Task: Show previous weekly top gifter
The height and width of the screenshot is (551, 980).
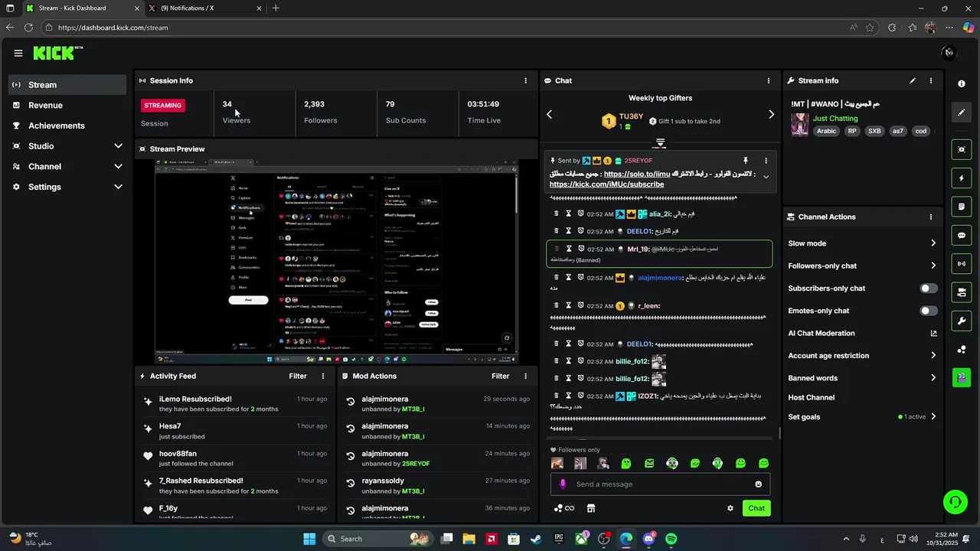Action: [549, 115]
